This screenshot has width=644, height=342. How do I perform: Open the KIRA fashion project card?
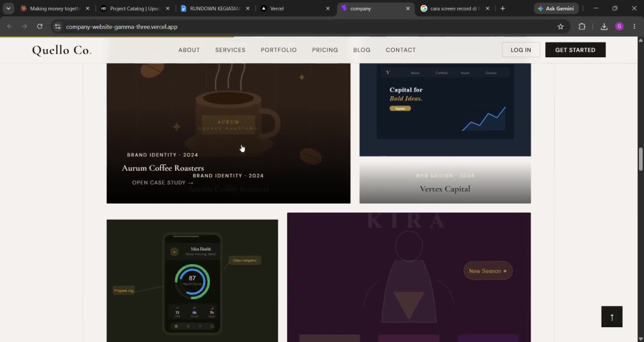click(x=409, y=277)
